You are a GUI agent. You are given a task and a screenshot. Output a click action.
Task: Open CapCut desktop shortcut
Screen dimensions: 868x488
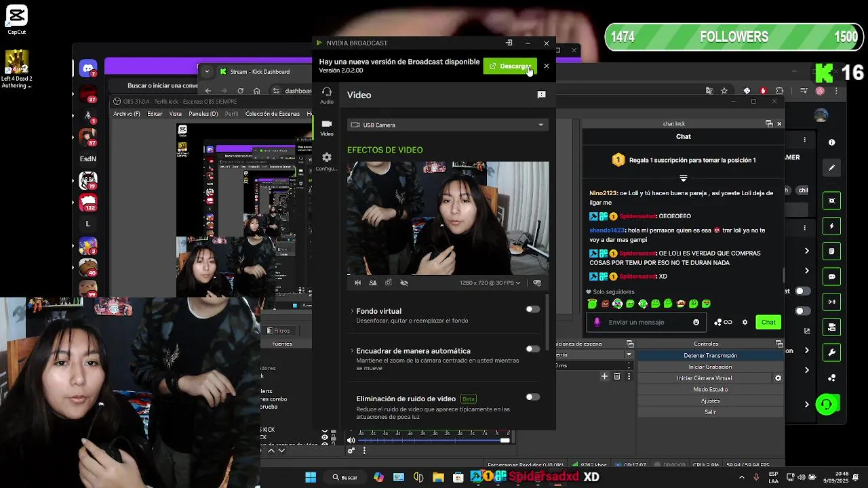[x=16, y=20]
